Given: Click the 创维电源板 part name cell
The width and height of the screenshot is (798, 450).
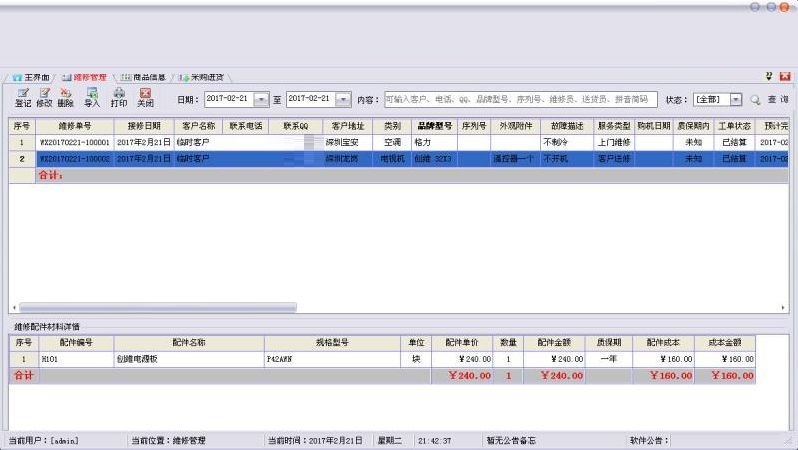Looking at the screenshot, I should 189,359.
